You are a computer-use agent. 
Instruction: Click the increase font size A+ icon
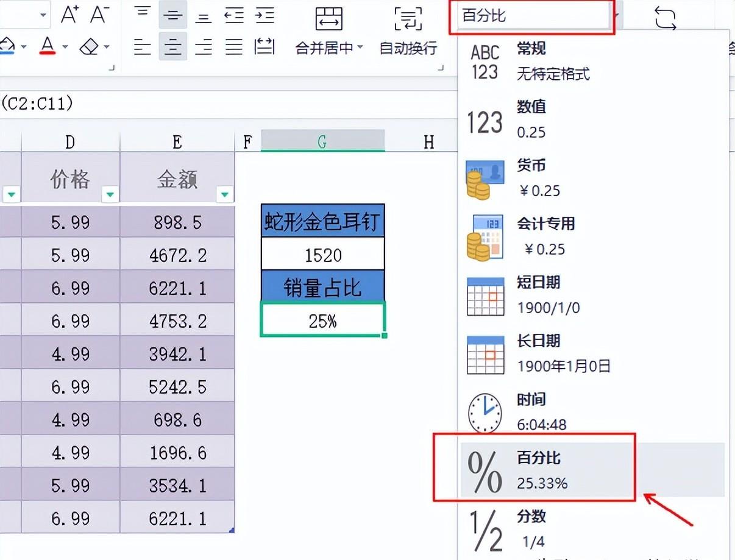[70, 15]
